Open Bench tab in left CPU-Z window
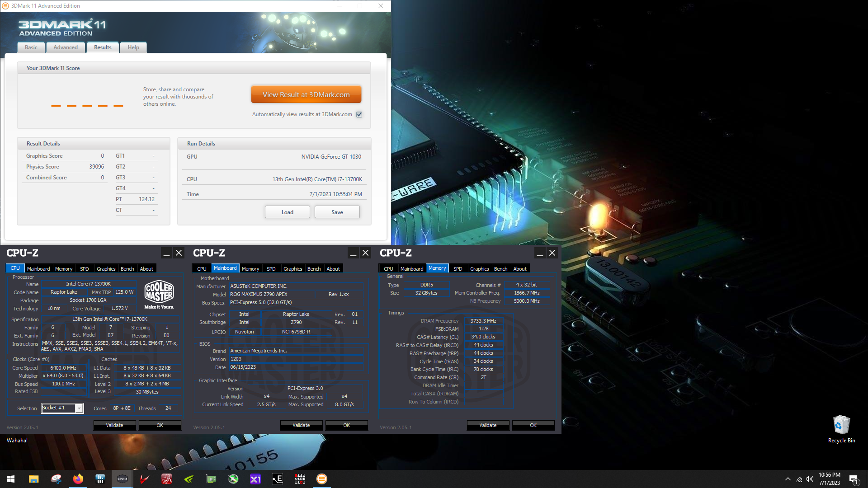Image resolution: width=868 pixels, height=488 pixels. 127,269
